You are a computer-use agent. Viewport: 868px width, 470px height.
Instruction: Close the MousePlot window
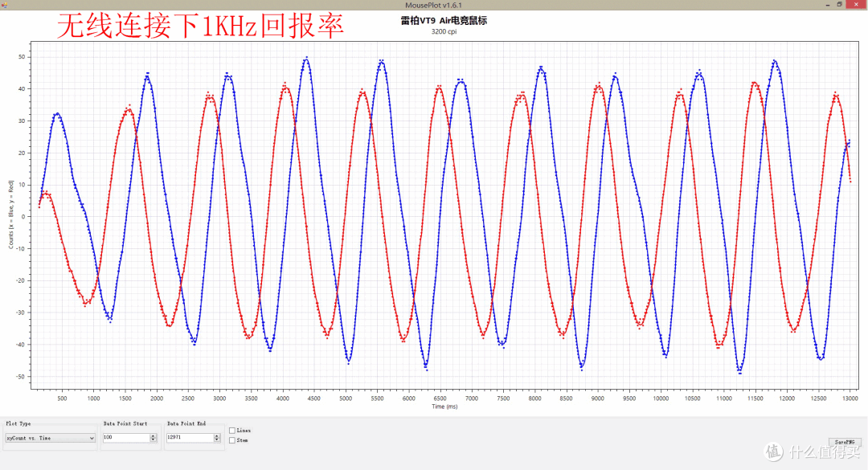pyautogui.click(x=857, y=5)
